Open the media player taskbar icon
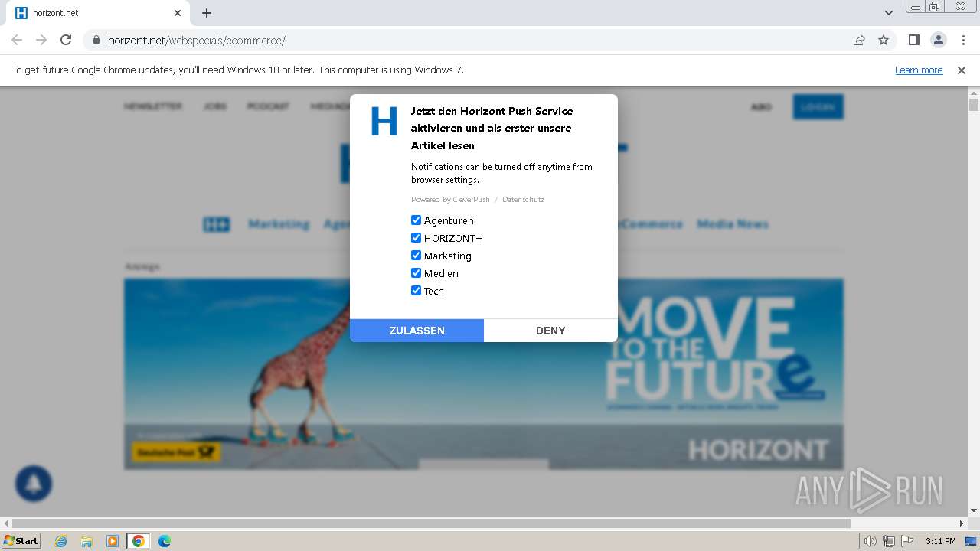Screen dimensions: 980x551 (113, 541)
